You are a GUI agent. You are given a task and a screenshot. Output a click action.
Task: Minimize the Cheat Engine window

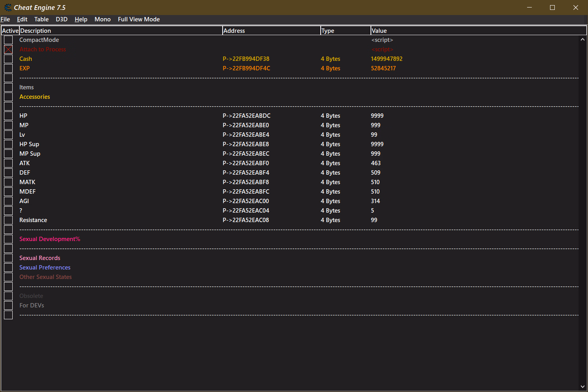(529, 8)
